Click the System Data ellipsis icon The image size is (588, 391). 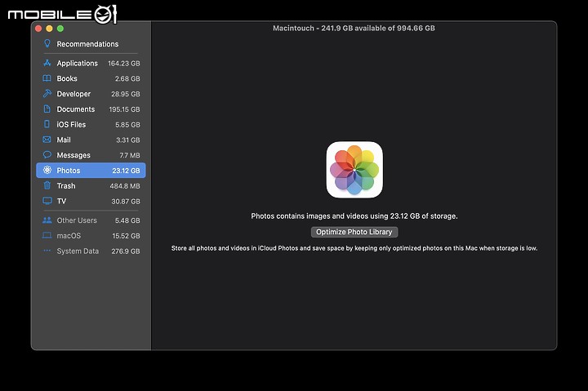[47, 251]
